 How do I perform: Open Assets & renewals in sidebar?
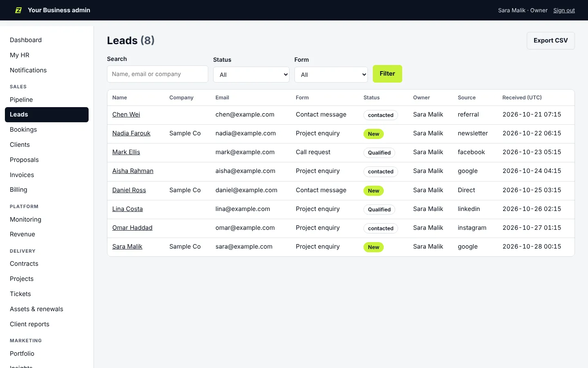[47, 309]
